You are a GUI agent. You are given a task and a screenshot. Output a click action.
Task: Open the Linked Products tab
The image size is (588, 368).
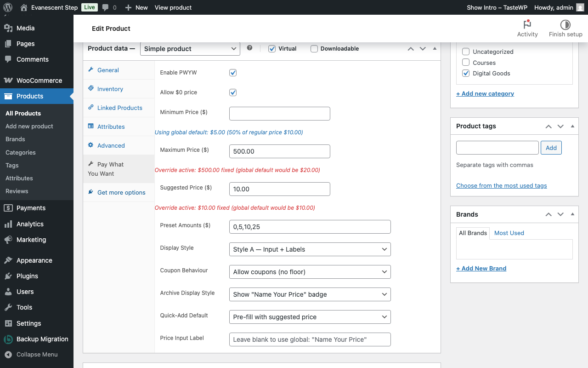coord(119,108)
